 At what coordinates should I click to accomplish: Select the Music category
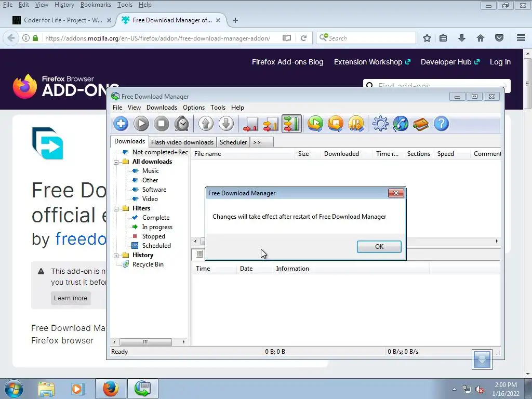click(150, 171)
